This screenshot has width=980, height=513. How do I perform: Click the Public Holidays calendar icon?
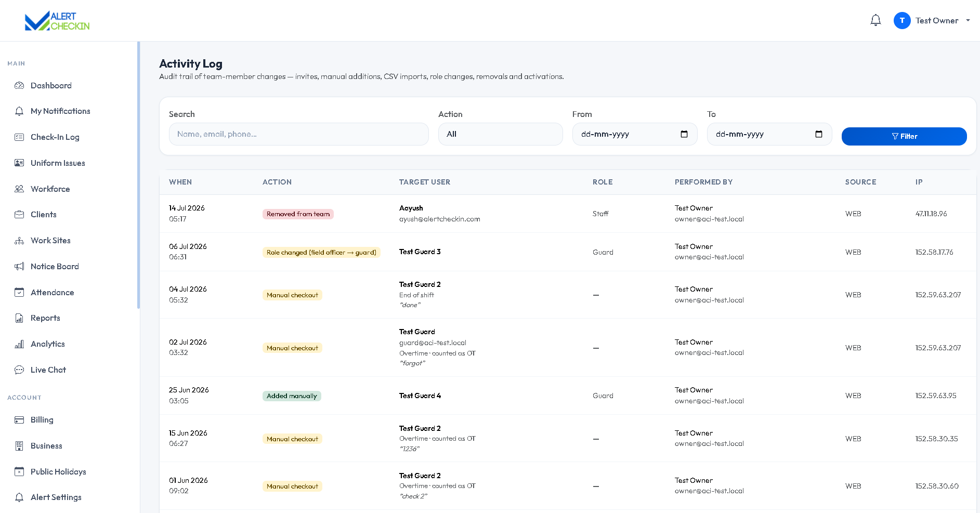point(19,471)
